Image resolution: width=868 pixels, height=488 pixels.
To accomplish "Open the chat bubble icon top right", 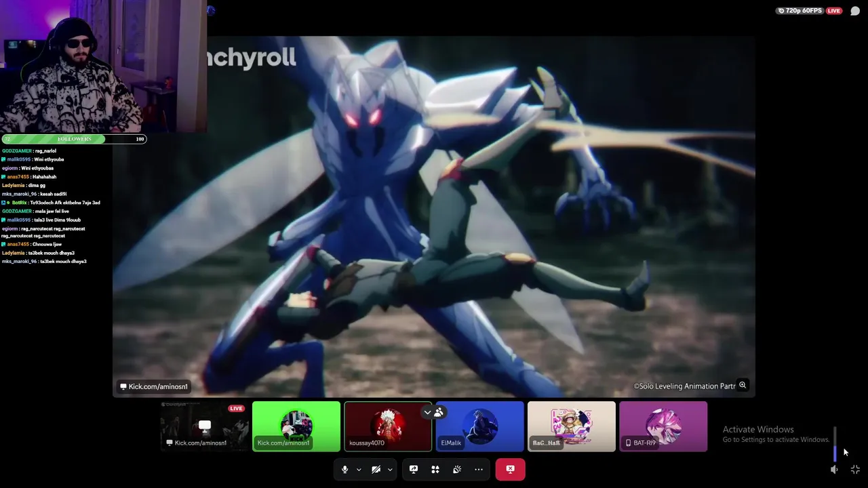I will pos(855,11).
